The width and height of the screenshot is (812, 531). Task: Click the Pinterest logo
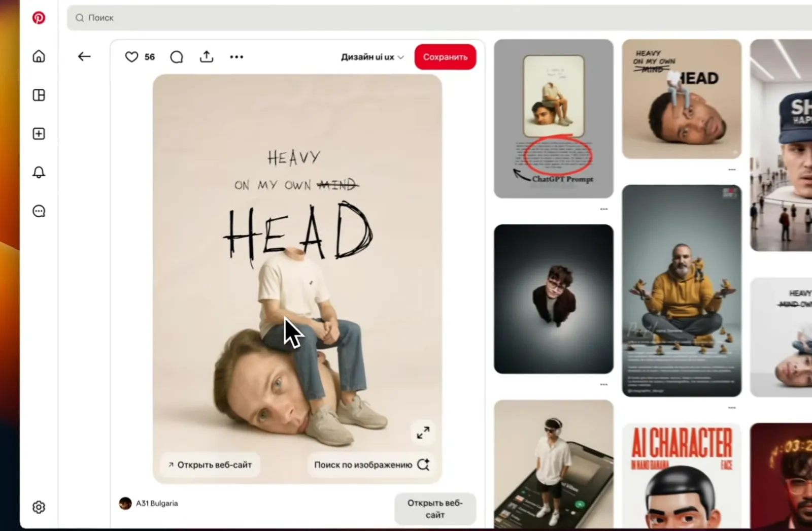[x=39, y=18]
